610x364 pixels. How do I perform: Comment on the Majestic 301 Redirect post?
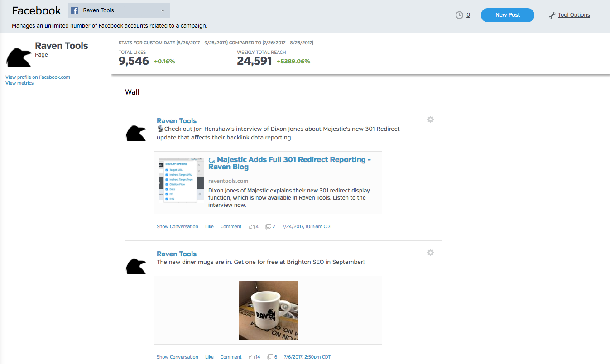click(231, 226)
